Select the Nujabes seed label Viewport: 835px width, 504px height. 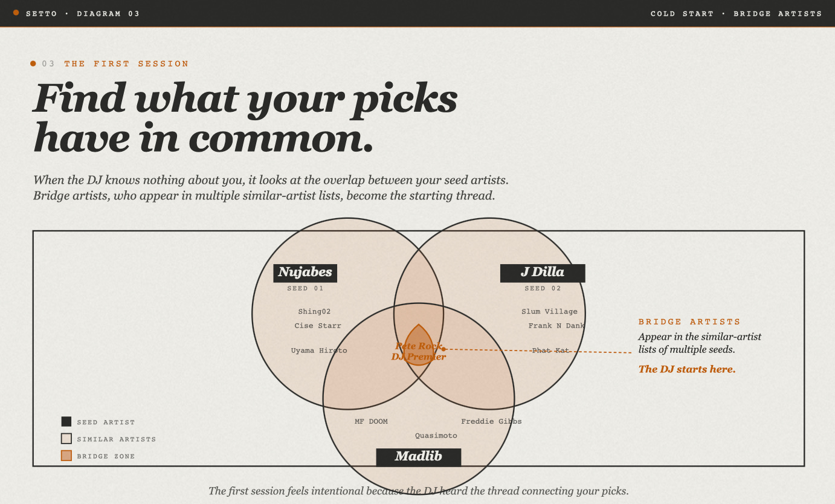pos(305,273)
